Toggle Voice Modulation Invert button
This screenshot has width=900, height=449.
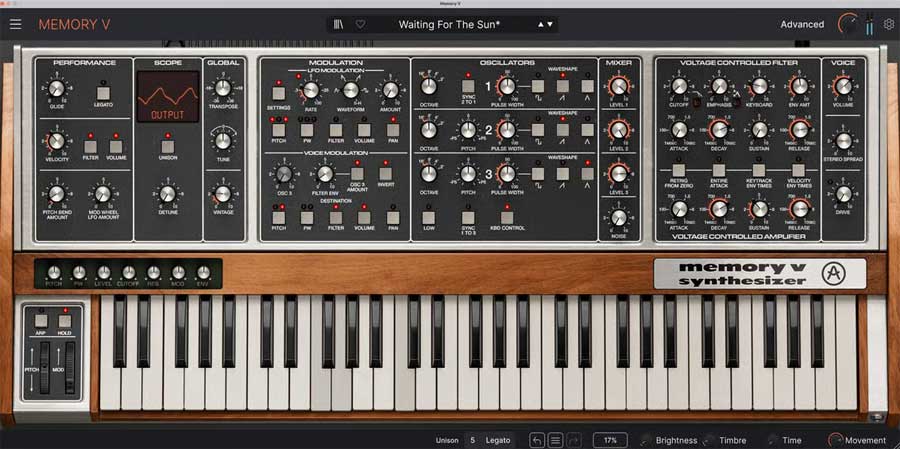click(x=386, y=173)
